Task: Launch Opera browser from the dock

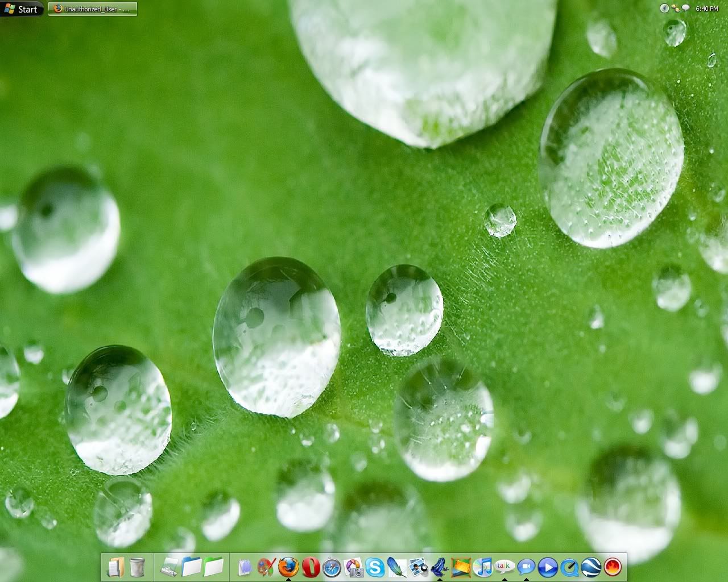Action: coord(311,567)
